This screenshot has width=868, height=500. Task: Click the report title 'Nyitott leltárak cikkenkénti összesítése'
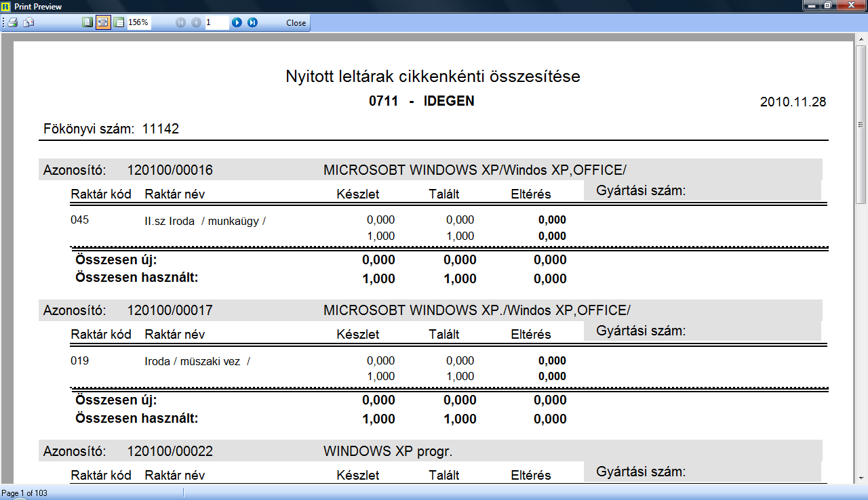(x=433, y=77)
